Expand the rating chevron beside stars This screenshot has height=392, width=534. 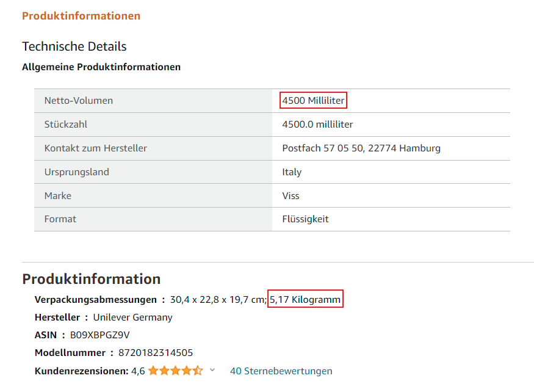[x=212, y=370]
